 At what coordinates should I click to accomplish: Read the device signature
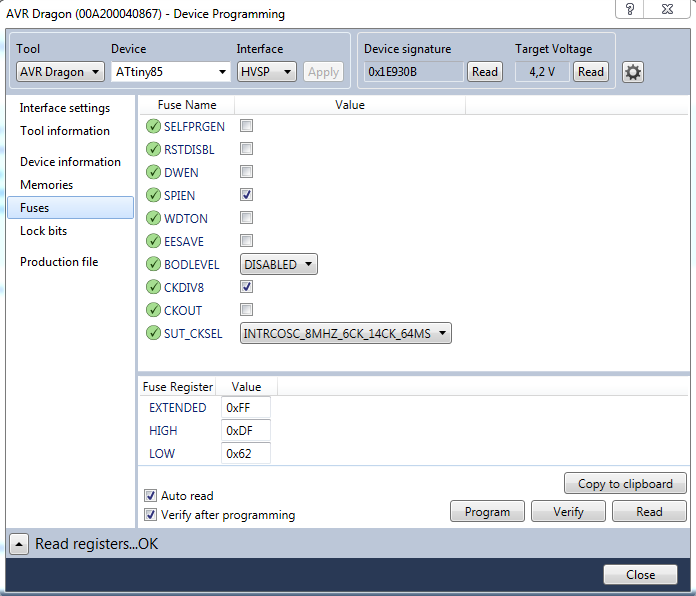coord(485,72)
